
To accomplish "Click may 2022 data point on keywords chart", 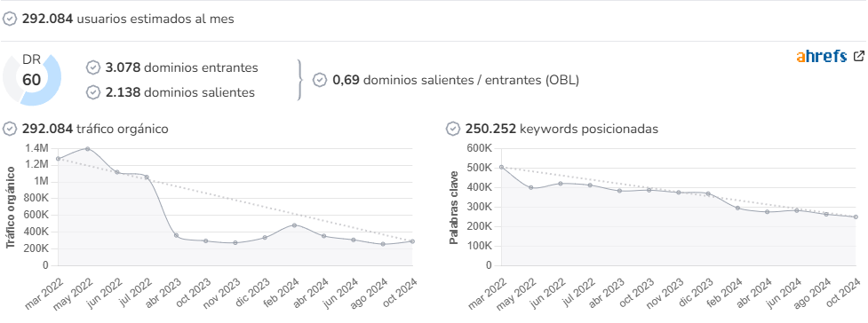I will 531,187.
